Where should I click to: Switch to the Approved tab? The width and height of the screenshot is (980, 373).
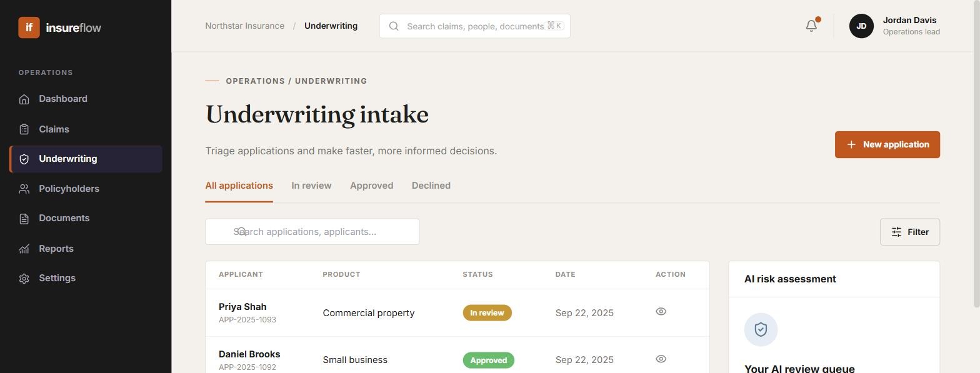pyautogui.click(x=371, y=186)
